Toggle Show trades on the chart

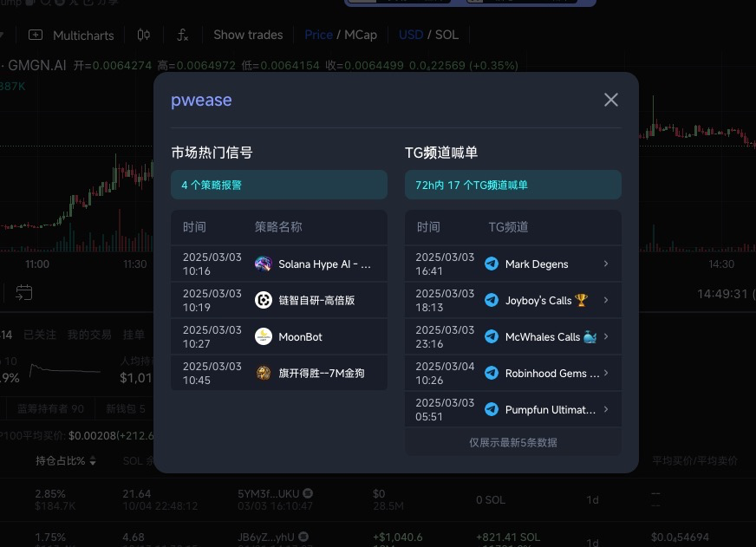pyautogui.click(x=248, y=36)
